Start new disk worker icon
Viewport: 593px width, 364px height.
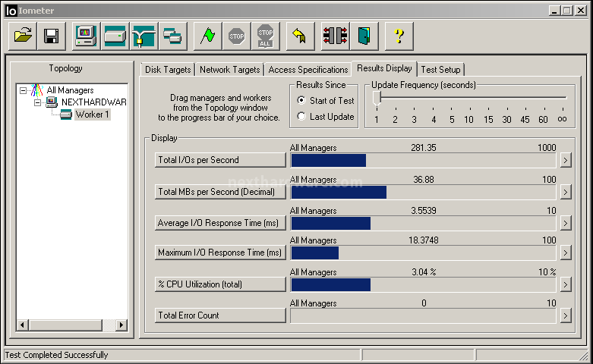point(115,36)
